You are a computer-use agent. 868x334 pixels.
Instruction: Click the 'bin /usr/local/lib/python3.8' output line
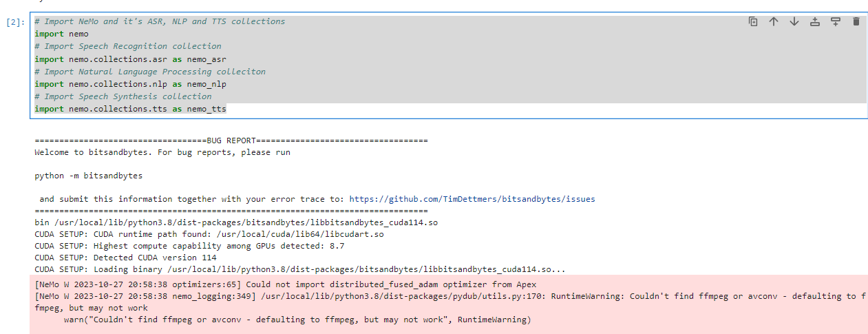[x=236, y=222]
